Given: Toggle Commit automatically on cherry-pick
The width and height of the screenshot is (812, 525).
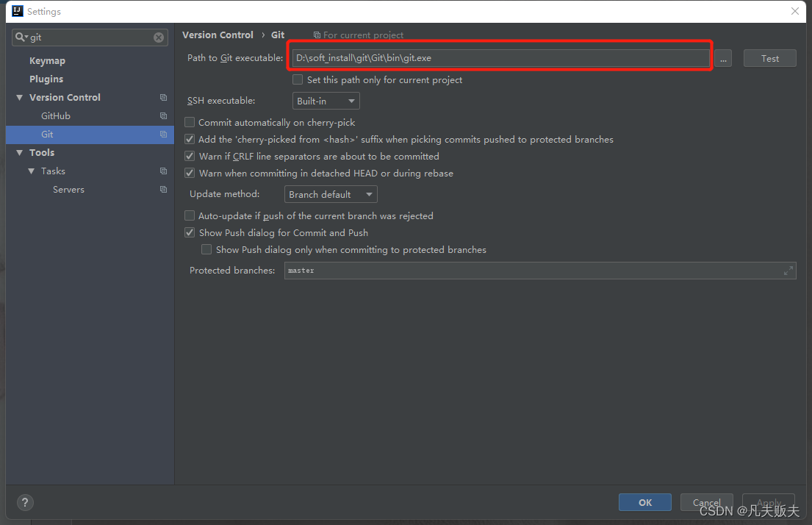Looking at the screenshot, I should [x=190, y=122].
